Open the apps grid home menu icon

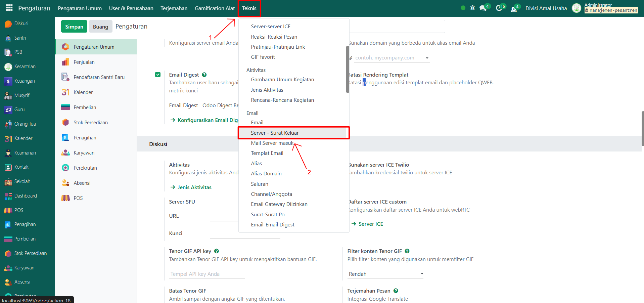pos(9,8)
